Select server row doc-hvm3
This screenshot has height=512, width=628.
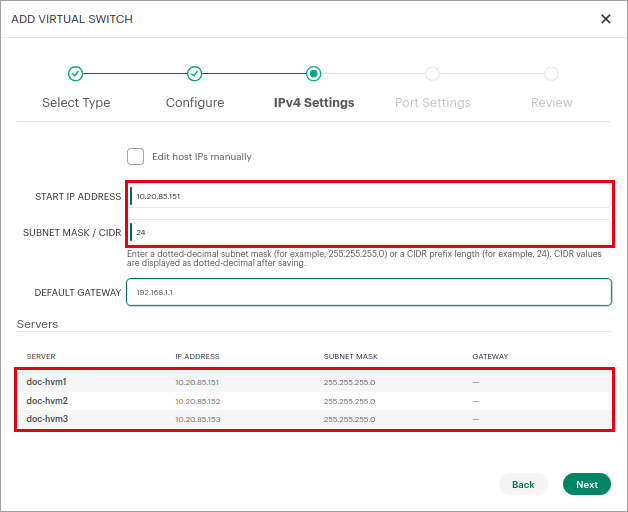pyautogui.click(x=314, y=419)
